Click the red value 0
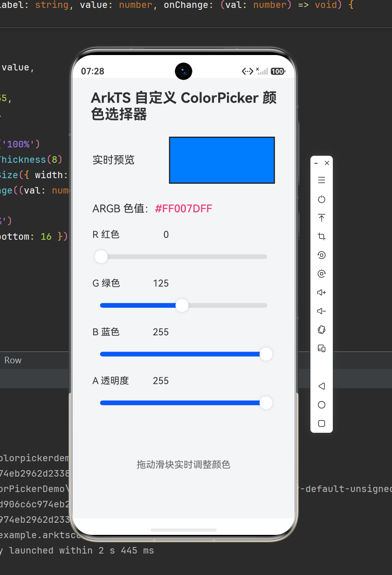 (166, 235)
